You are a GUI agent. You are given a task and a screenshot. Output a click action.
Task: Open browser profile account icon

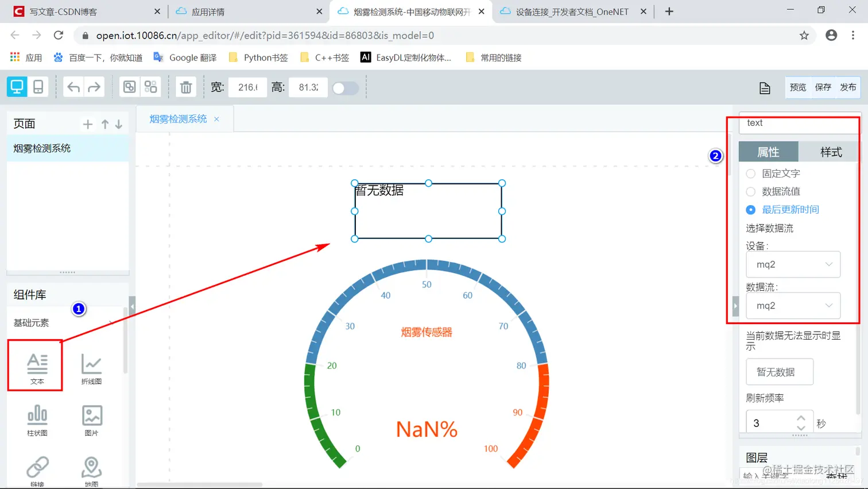[x=831, y=35]
